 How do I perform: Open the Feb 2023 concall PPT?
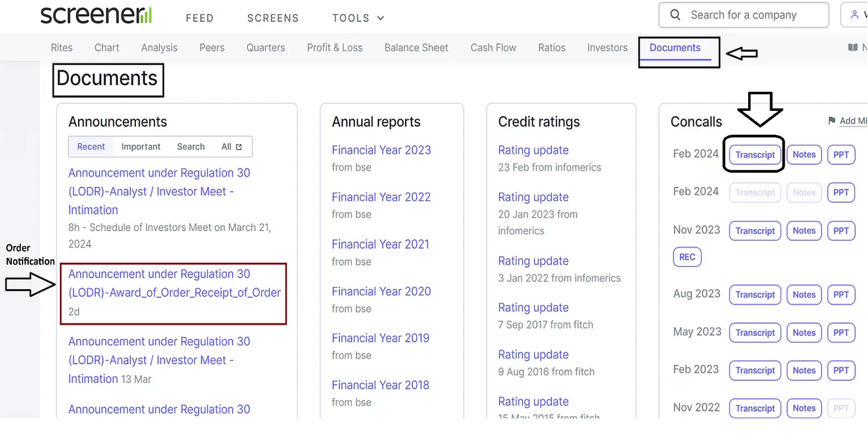pos(841,370)
